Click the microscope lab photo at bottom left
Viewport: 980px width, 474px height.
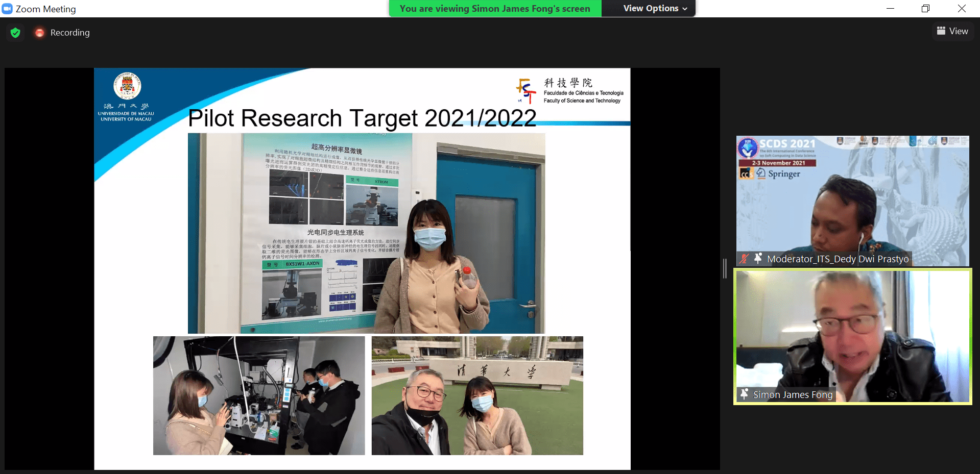point(259,395)
